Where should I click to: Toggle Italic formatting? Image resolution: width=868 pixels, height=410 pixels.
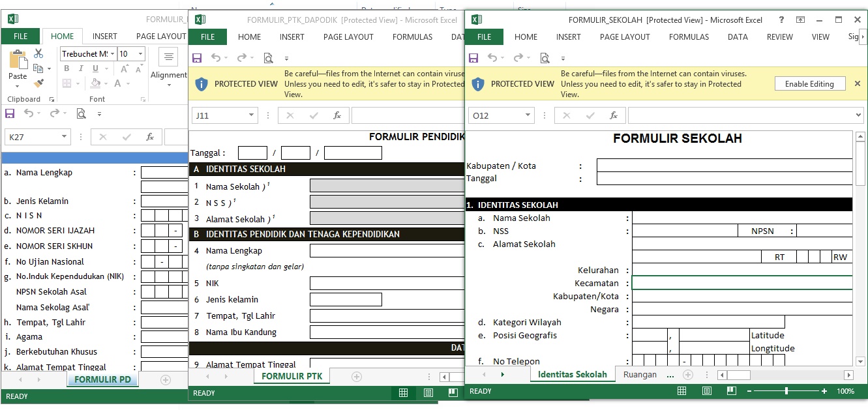81,68
